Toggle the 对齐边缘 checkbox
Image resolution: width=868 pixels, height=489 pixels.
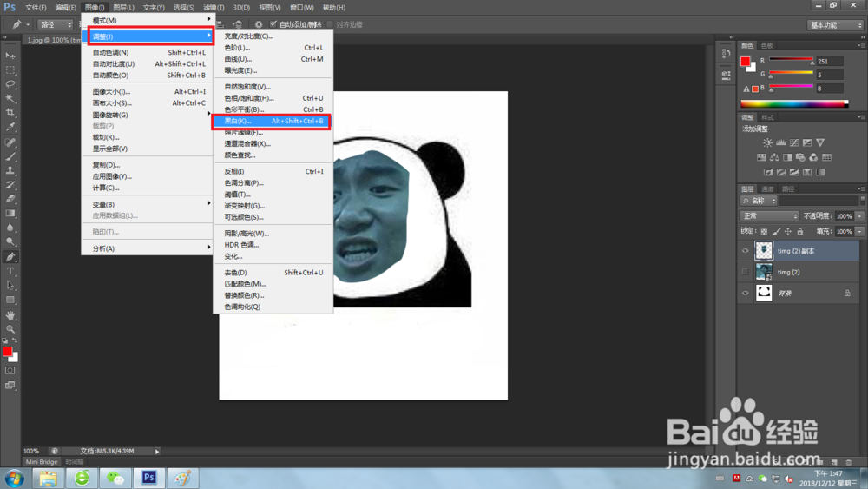click(331, 24)
